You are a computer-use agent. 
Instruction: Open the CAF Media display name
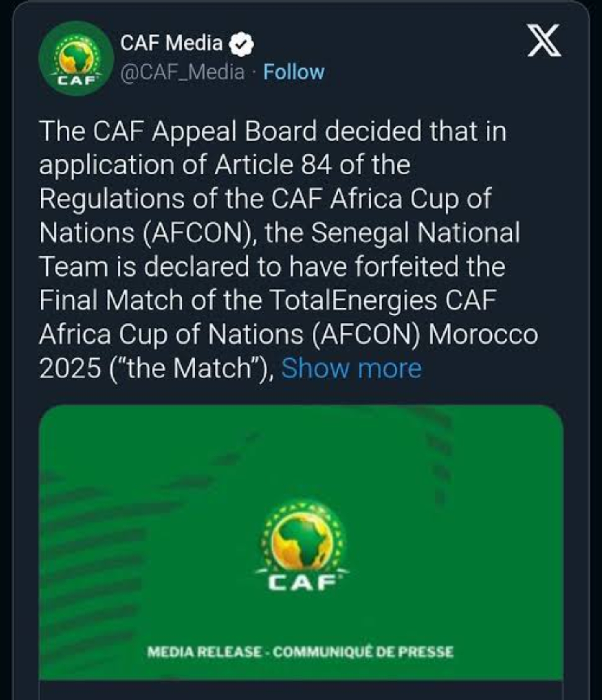click(172, 43)
